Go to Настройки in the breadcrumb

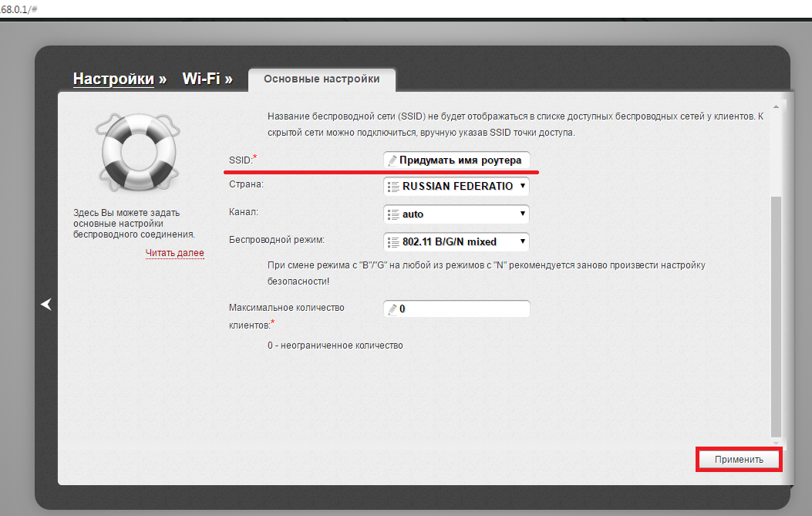coord(113,79)
